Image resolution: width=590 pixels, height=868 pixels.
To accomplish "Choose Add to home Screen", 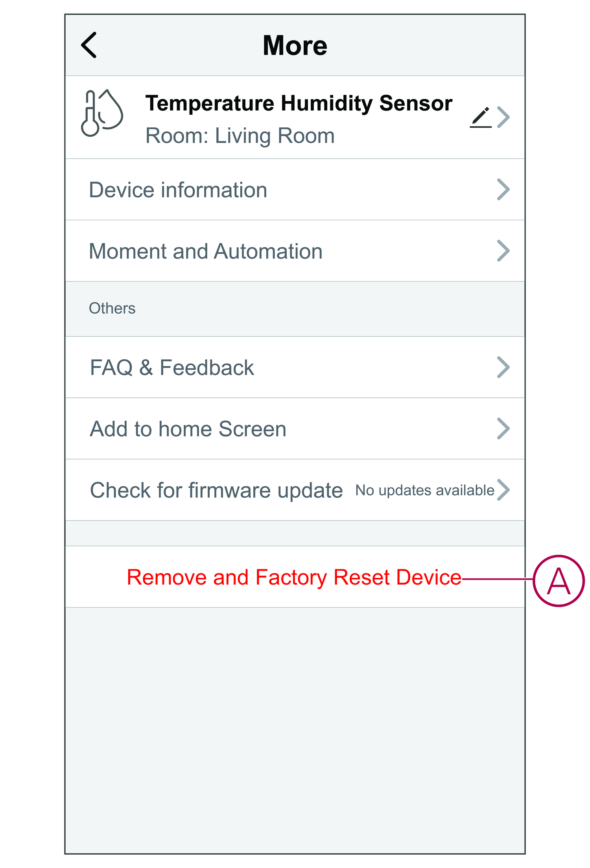I will [188, 429].
